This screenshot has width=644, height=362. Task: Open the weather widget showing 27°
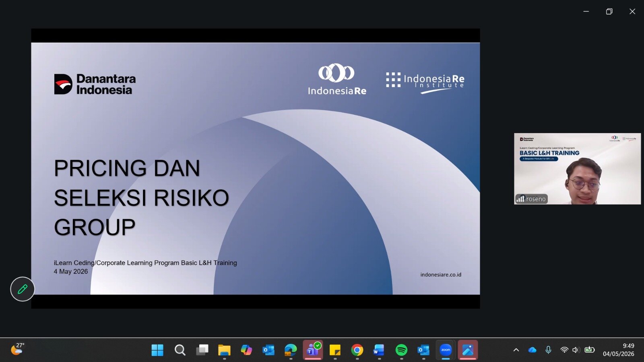pyautogui.click(x=17, y=349)
